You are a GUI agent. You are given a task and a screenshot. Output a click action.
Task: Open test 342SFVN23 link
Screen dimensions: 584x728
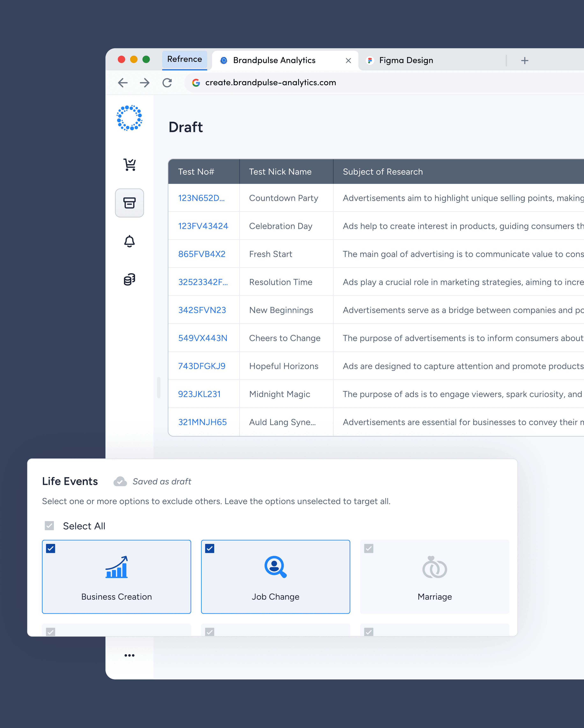(202, 310)
